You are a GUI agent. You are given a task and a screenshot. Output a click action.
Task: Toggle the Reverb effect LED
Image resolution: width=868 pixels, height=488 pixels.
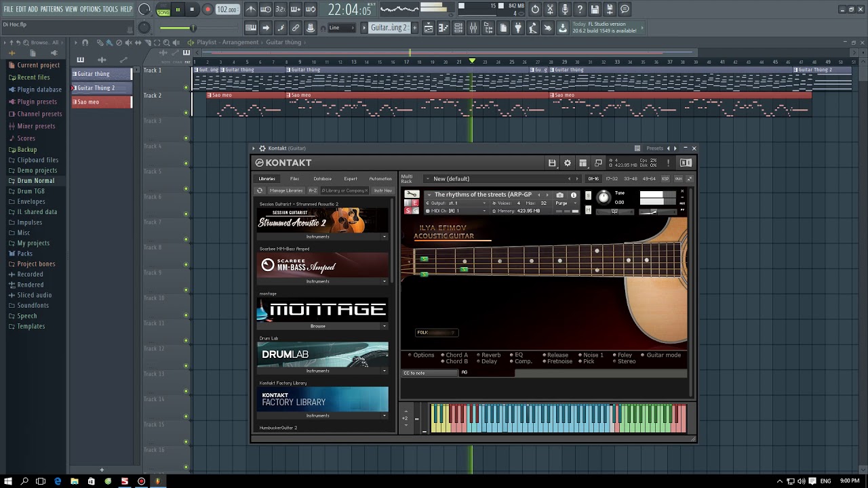478,355
